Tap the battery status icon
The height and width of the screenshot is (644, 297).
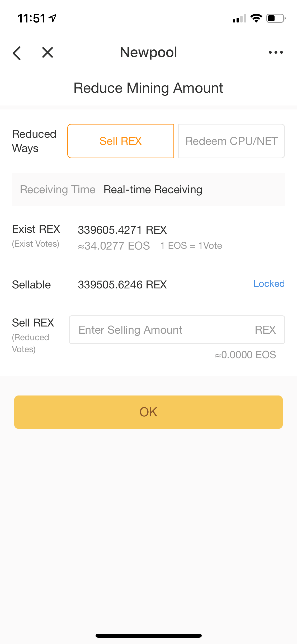tap(276, 18)
